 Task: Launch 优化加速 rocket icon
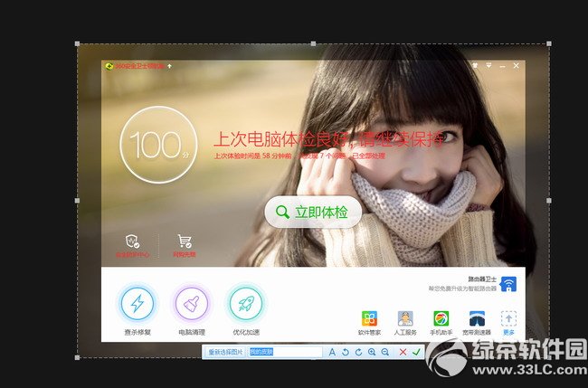tap(245, 302)
